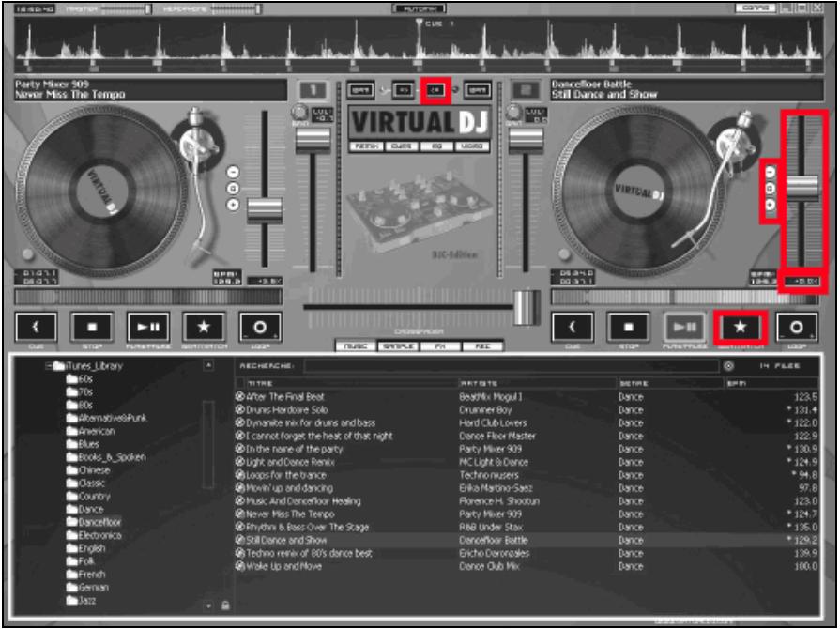840x629 pixels.
Task: Activate the Loop button on right deck
Action: click(x=797, y=327)
